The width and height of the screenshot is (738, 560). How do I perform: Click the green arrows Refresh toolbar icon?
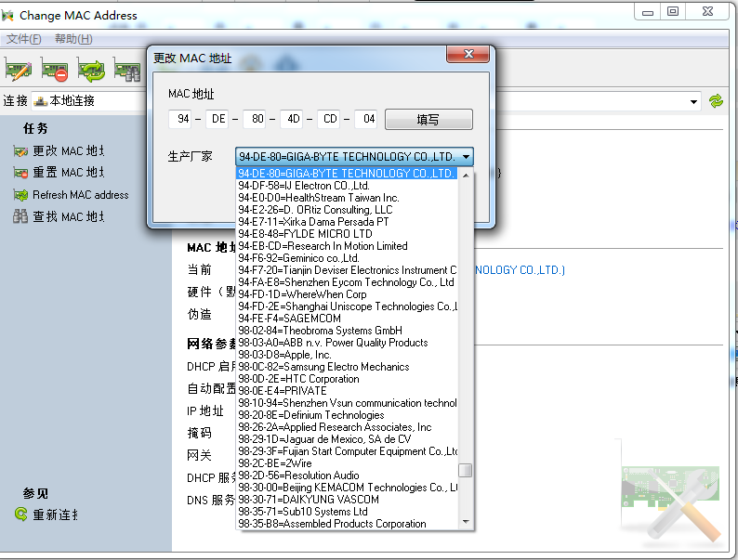point(91,70)
